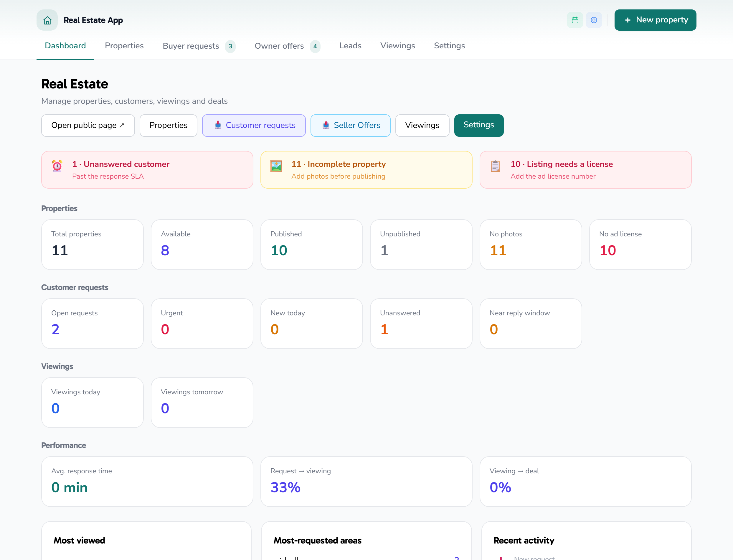Open Seller Offers shortcut button

point(351,125)
